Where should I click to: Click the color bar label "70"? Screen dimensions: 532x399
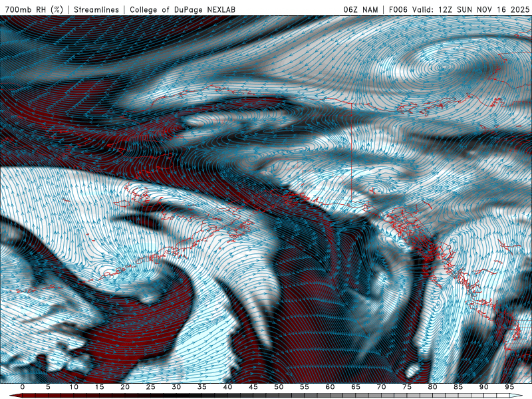tap(381, 387)
